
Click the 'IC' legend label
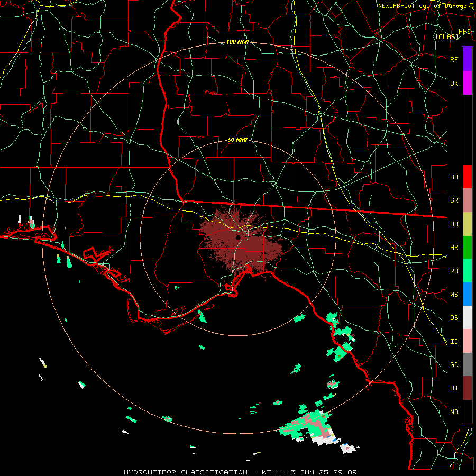click(454, 342)
